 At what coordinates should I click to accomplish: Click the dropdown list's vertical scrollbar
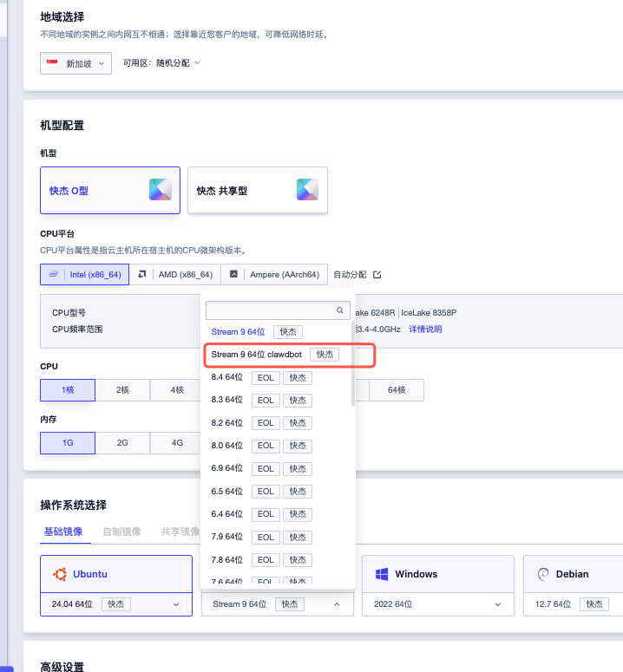(x=351, y=364)
